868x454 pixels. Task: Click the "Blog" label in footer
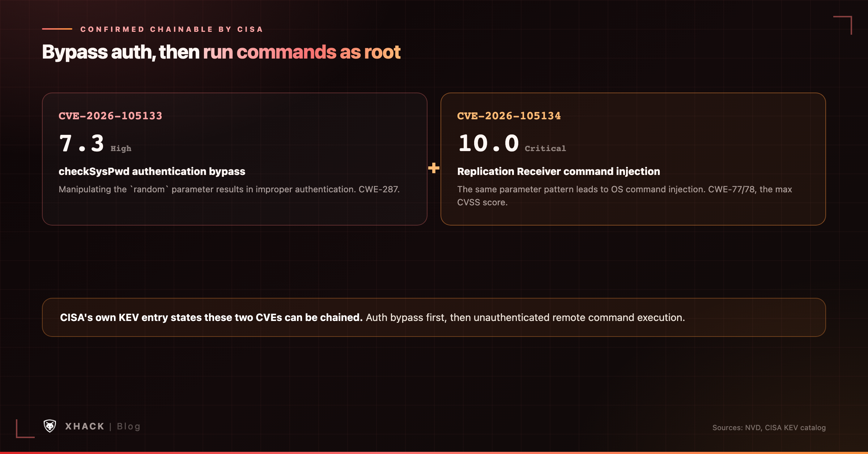coord(128,427)
